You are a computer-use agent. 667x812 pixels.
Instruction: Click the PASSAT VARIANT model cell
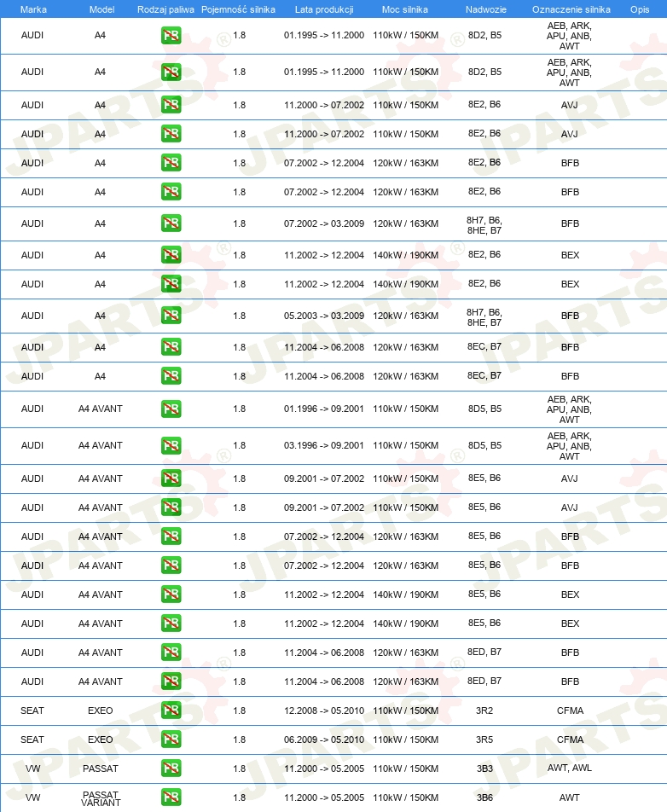click(101, 798)
